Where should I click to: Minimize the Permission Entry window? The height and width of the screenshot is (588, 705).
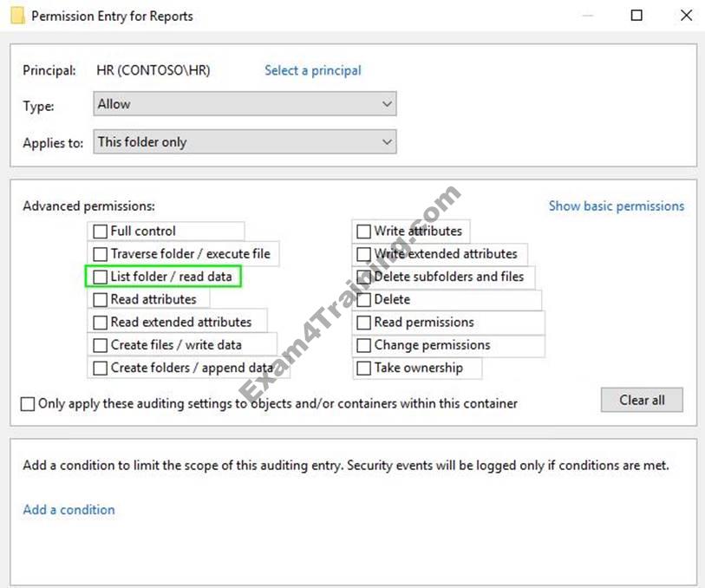point(589,16)
